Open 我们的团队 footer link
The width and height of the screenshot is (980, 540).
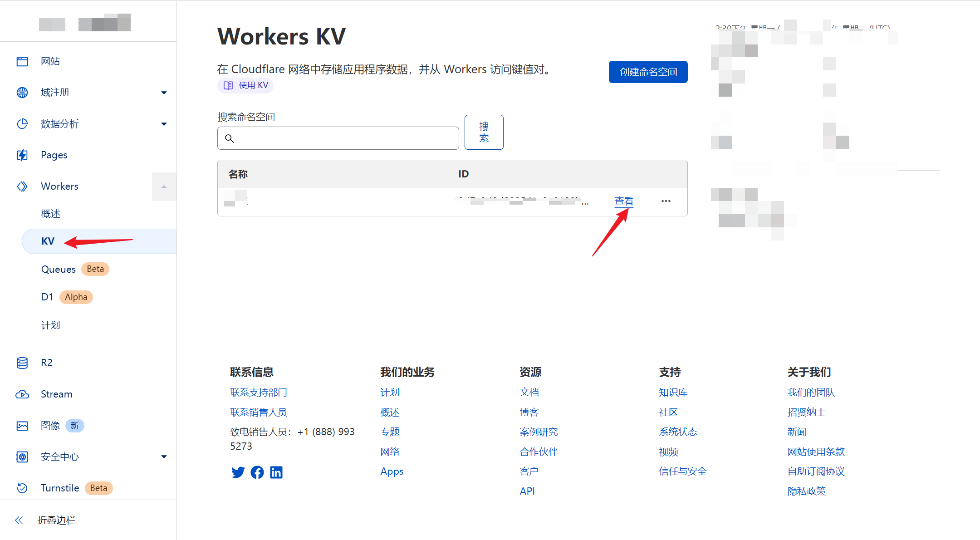(x=811, y=393)
